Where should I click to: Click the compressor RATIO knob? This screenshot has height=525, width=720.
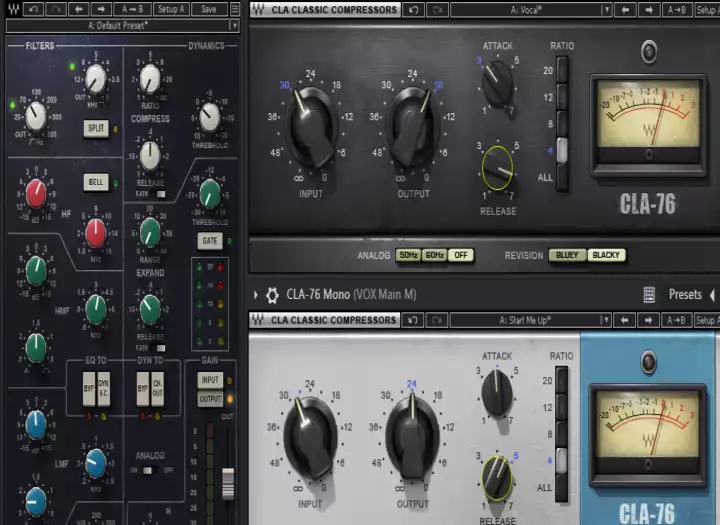coord(150,79)
